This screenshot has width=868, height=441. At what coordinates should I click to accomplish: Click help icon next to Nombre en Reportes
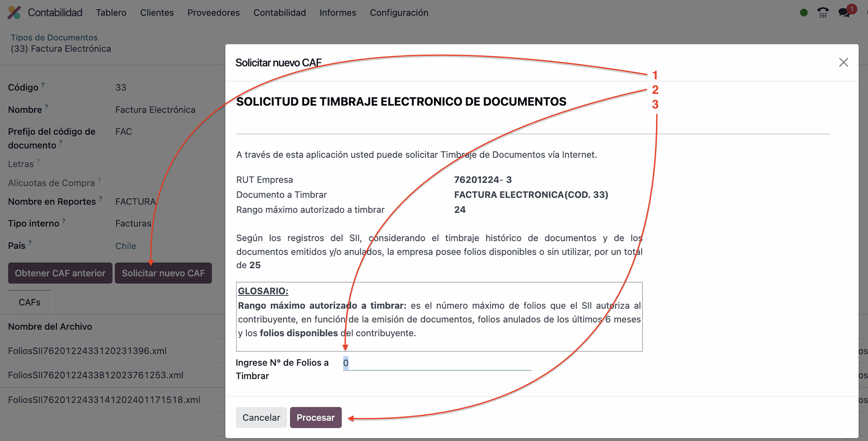100,199
